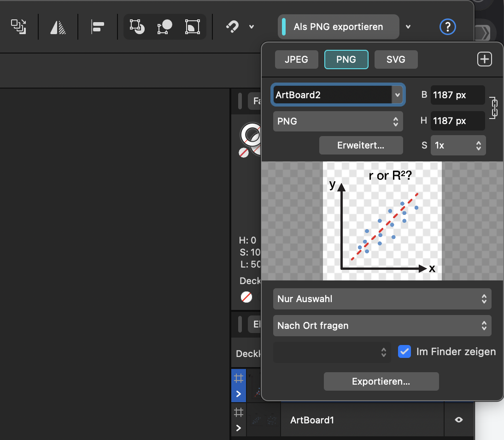Switch to the SVG export tab
Viewport: 504px width, 440px height.
point(396,59)
